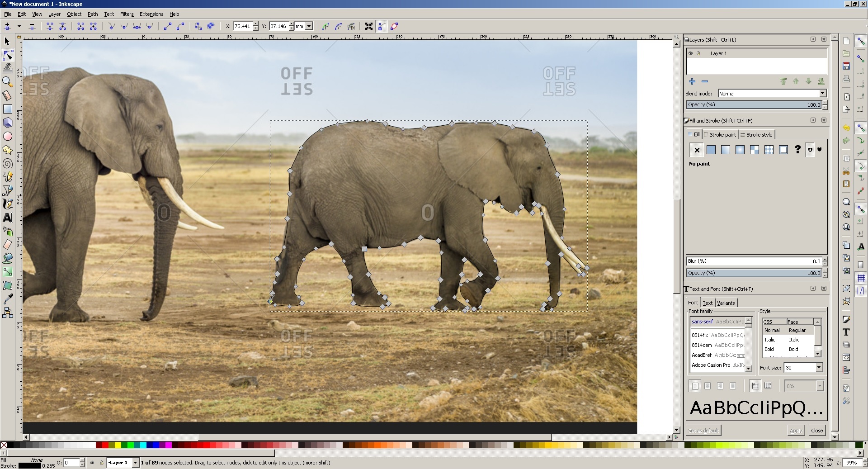Convert object to path icon
The image size is (868, 469).
[x=198, y=26]
